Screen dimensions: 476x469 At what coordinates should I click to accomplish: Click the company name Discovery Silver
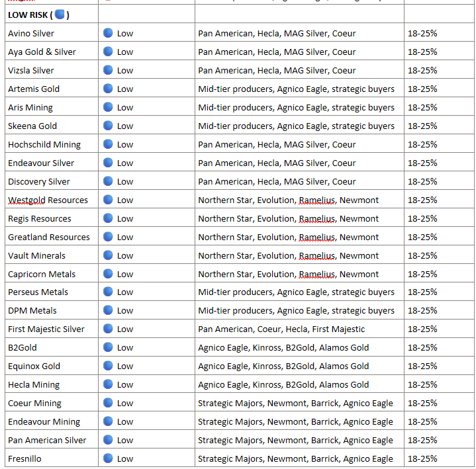pos(39,181)
